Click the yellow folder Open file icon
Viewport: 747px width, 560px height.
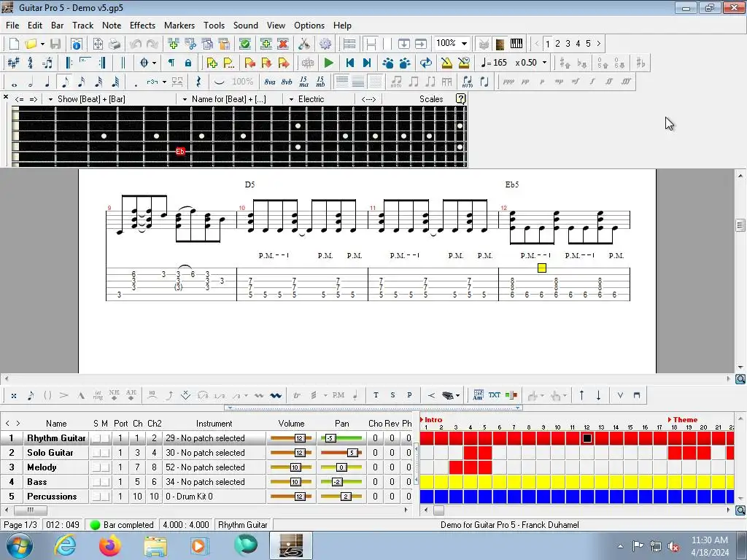tap(31, 44)
